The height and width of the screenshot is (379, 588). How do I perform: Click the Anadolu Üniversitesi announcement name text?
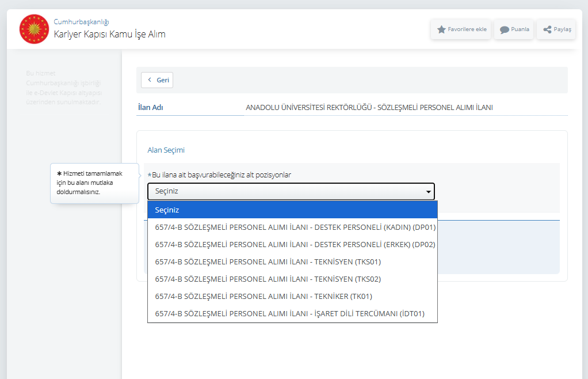(369, 108)
